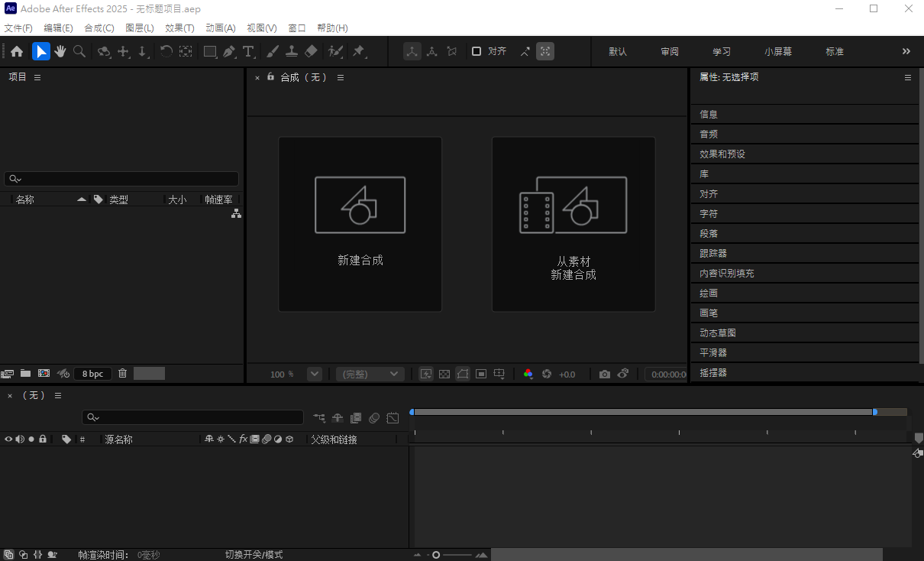
Task: Click the Interpret Footage icon in Project panel
Action: coord(8,374)
